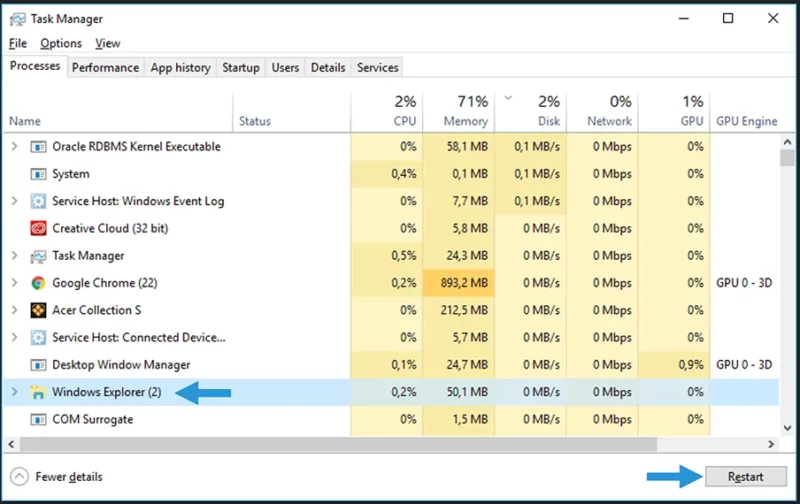
Task: Click the vertical scrollbar up arrow
Action: click(787, 142)
